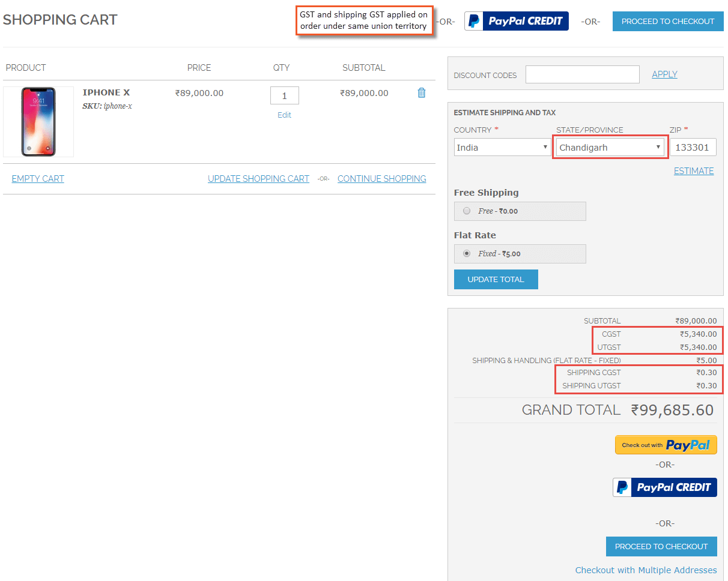Click the Grand Total amount ₹99,685.60
This screenshot has width=728, height=581.
[672, 410]
